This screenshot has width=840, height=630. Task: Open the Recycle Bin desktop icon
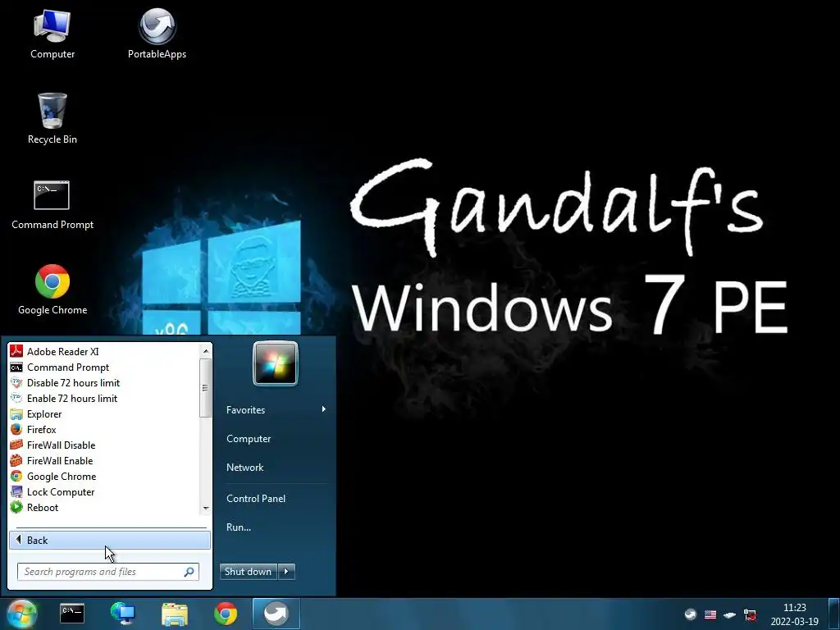[52, 118]
